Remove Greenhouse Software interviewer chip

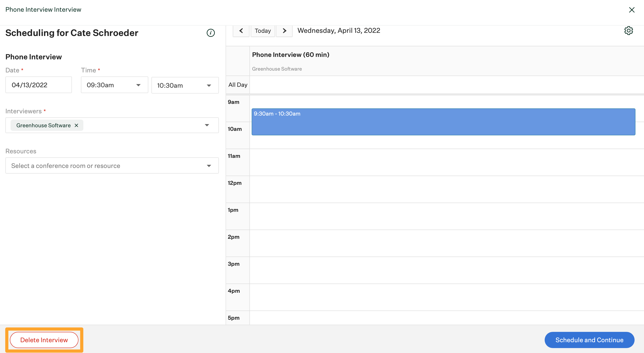76,125
